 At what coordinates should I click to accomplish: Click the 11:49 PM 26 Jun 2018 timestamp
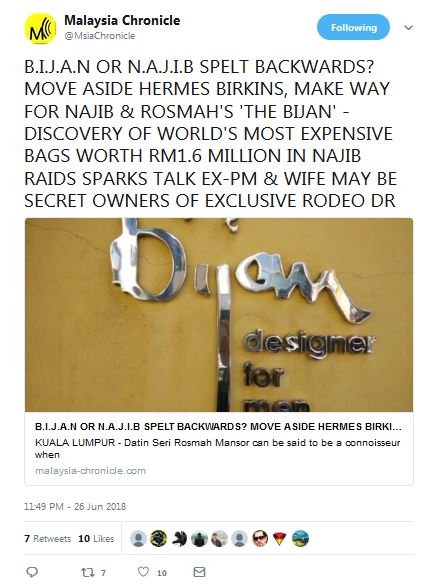pos(75,507)
